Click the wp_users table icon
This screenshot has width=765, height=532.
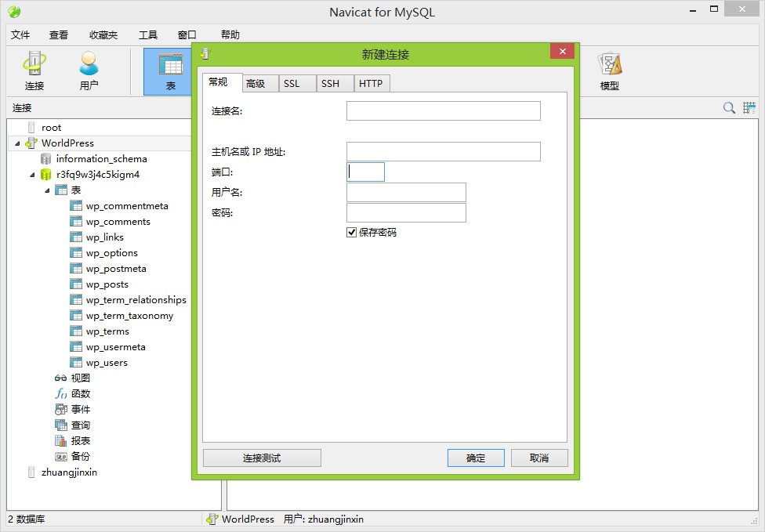click(76, 363)
